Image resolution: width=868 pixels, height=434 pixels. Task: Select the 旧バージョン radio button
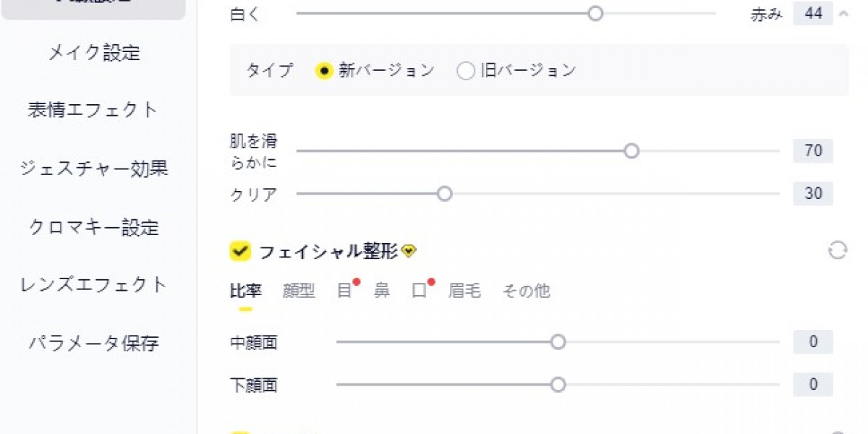(x=465, y=70)
